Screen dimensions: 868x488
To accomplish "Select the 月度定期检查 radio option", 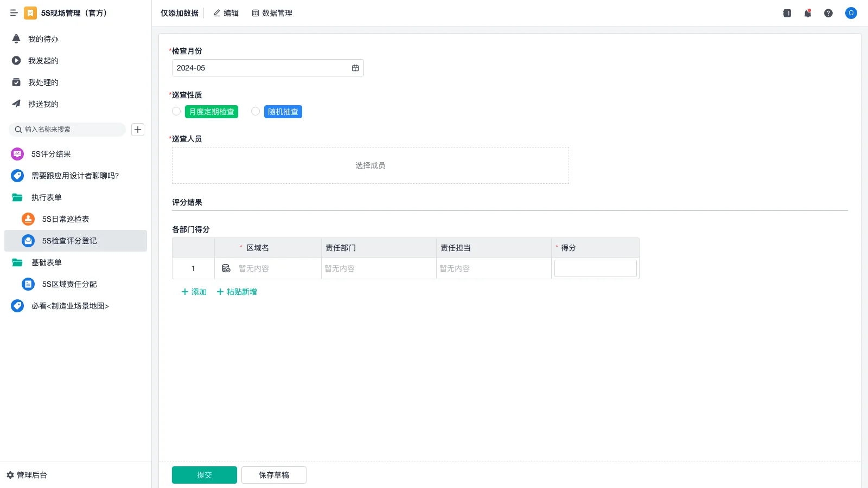I will click(176, 111).
